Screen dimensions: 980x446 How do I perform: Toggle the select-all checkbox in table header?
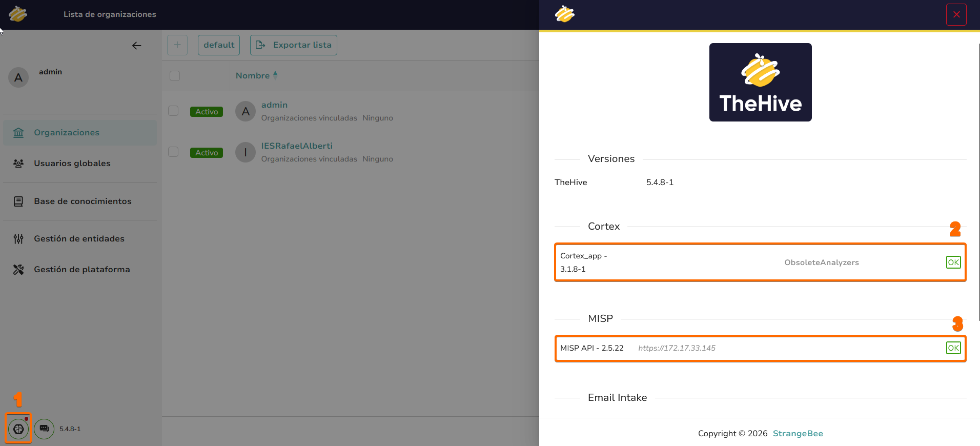[x=175, y=76]
